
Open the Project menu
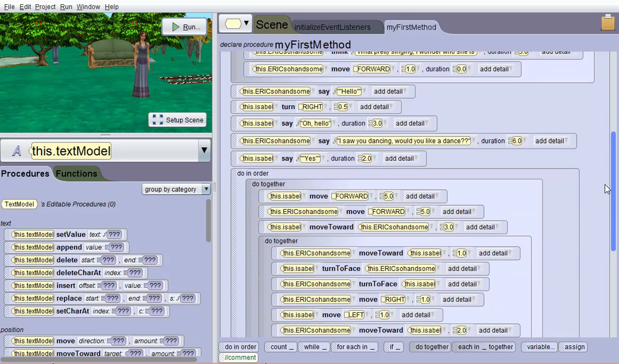45,7
